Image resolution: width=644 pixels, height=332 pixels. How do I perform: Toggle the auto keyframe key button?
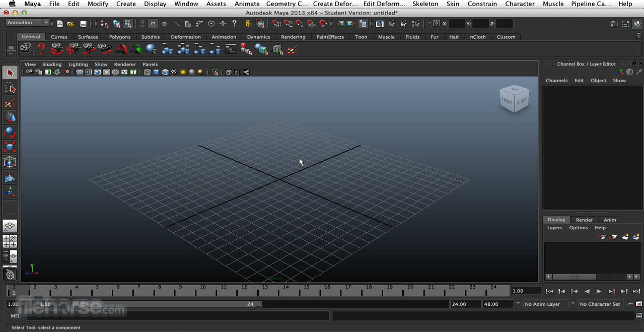click(629, 304)
